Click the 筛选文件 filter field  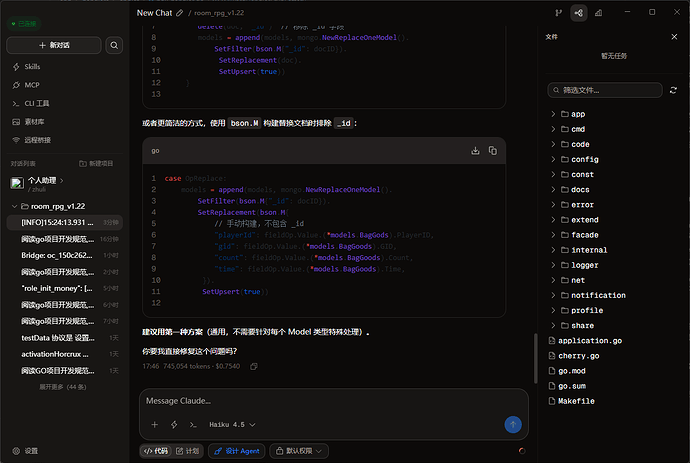click(605, 90)
